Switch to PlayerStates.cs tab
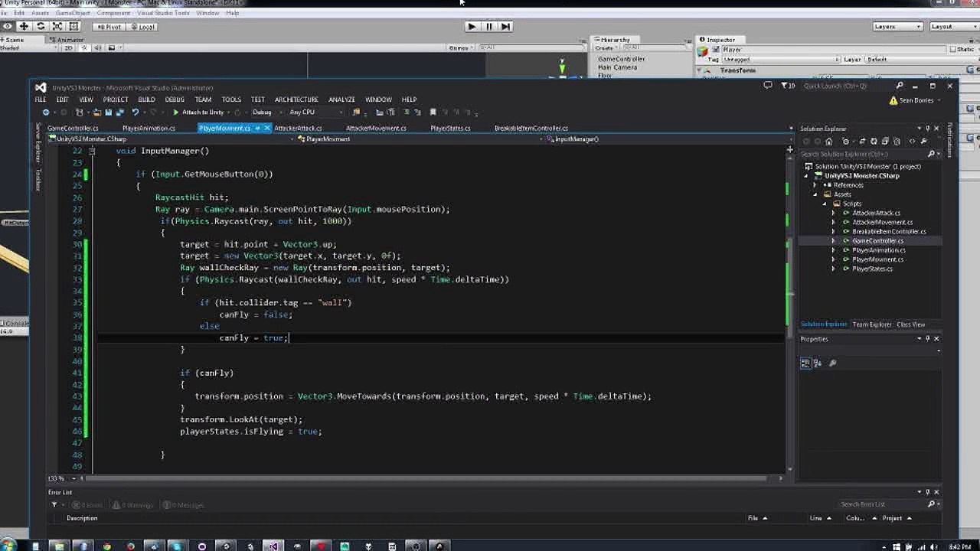This screenshot has width=980, height=551. 450,128
